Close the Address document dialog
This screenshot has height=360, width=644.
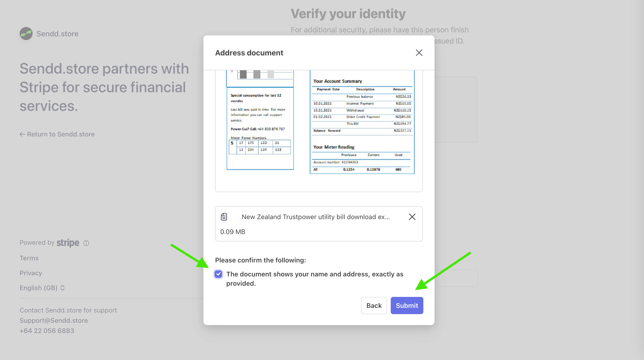tap(419, 53)
